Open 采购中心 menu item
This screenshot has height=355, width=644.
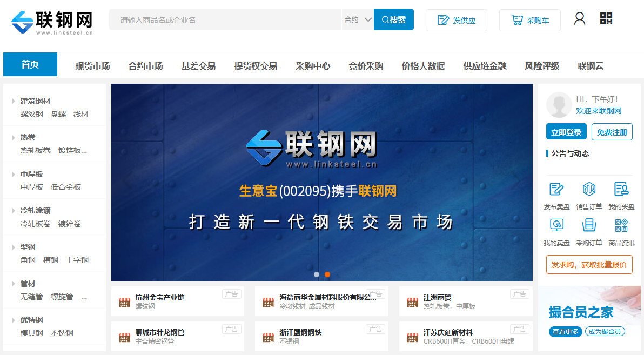pos(313,66)
